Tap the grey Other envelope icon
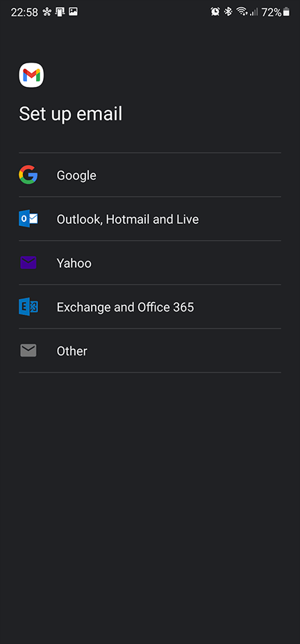The height and width of the screenshot is (644, 300). (28, 351)
